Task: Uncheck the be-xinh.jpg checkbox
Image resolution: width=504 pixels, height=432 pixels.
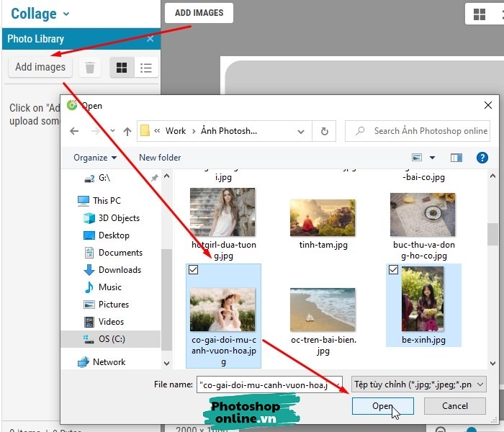Action: click(x=393, y=270)
